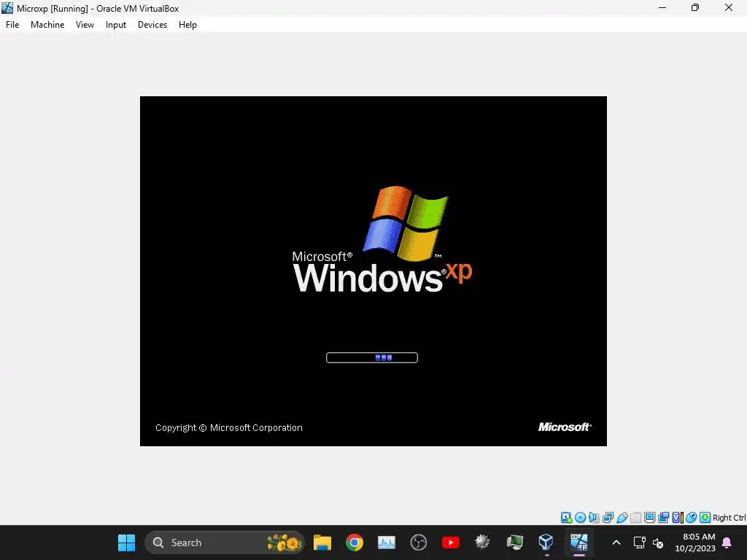Image resolution: width=747 pixels, height=560 pixels.
Task: Open the Devices menu
Action: pos(152,25)
